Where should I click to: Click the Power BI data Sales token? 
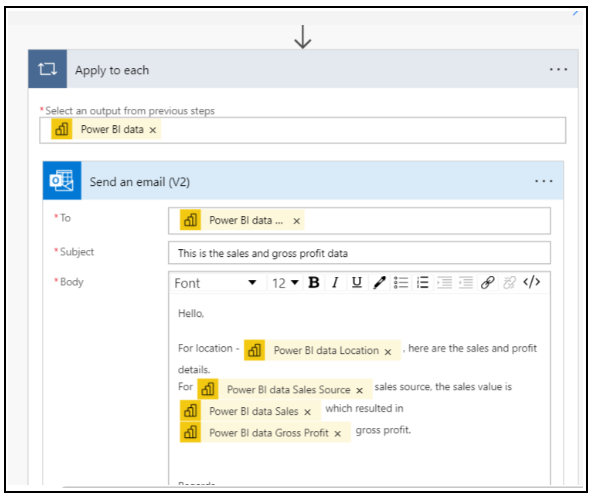point(250,411)
